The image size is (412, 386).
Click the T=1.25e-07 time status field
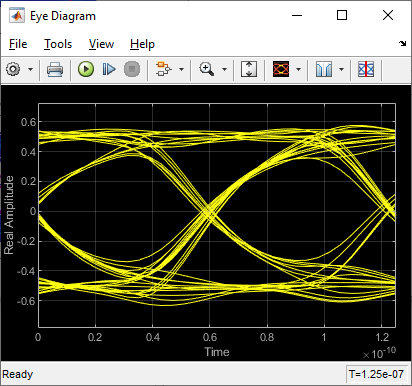(376, 374)
